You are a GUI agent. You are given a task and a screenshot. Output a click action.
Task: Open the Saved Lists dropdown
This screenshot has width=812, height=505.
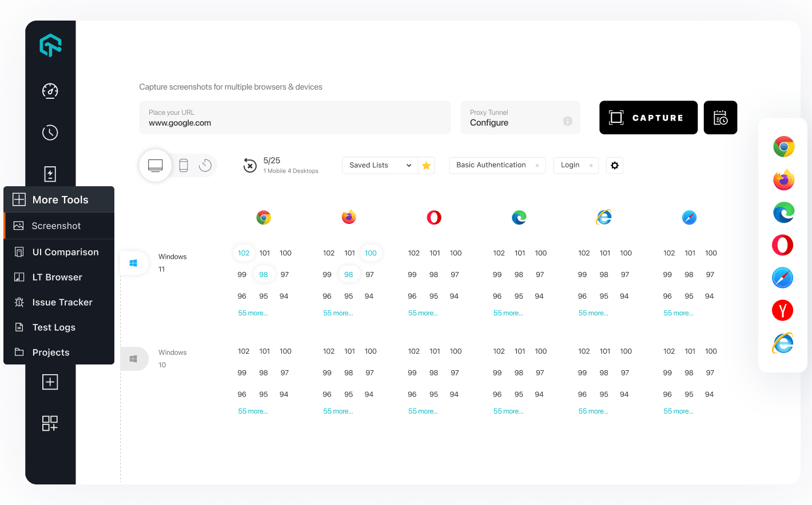click(379, 165)
